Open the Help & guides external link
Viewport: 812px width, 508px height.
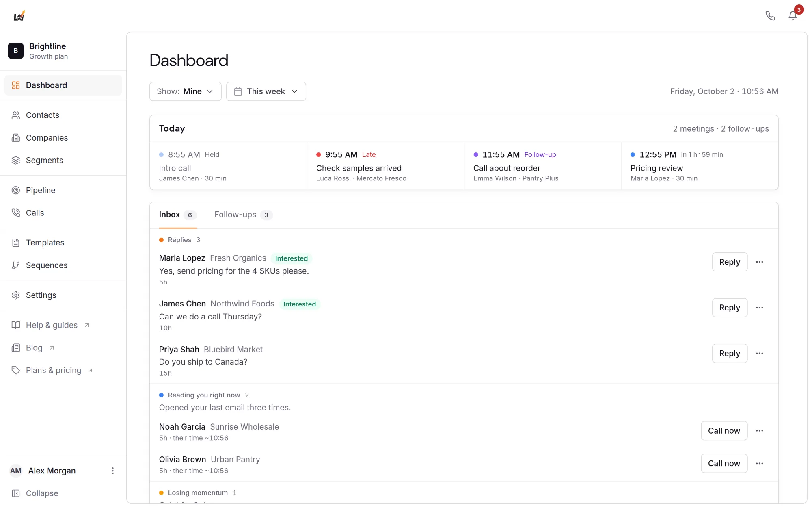(x=63, y=325)
